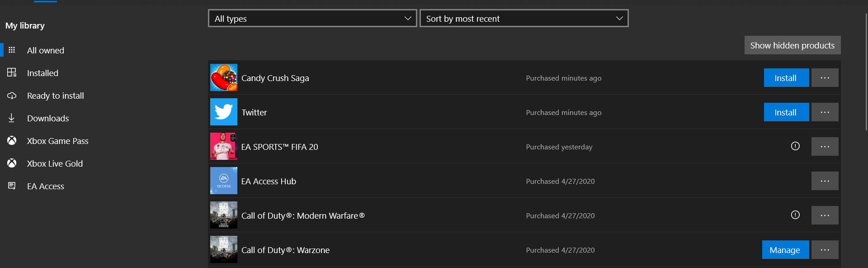Open more options for Candy Crush Saga
Image resolution: width=868 pixels, height=268 pixels.
pyautogui.click(x=825, y=78)
